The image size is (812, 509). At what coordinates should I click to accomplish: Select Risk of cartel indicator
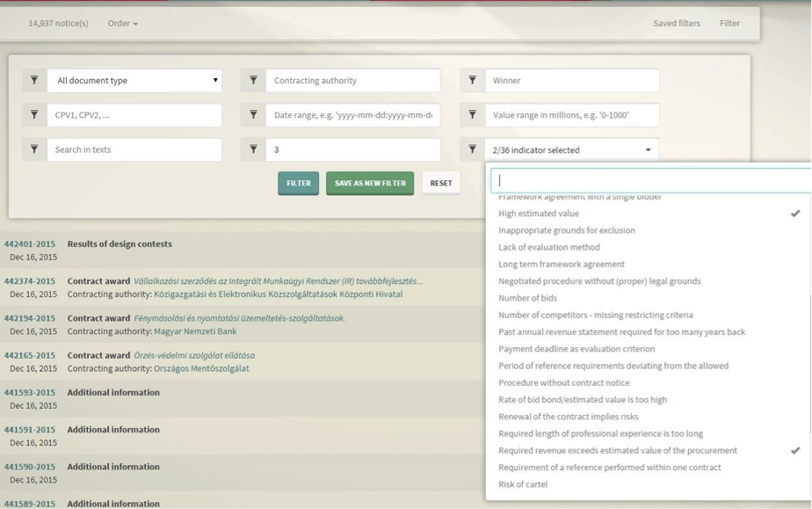pyautogui.click(x=649, y=484)
